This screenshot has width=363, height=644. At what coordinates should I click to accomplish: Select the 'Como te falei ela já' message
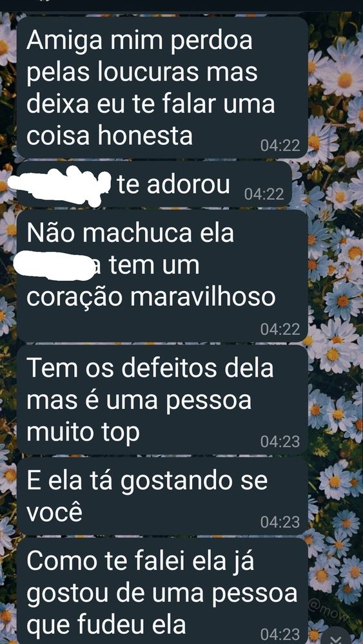[x=162, y=591]
